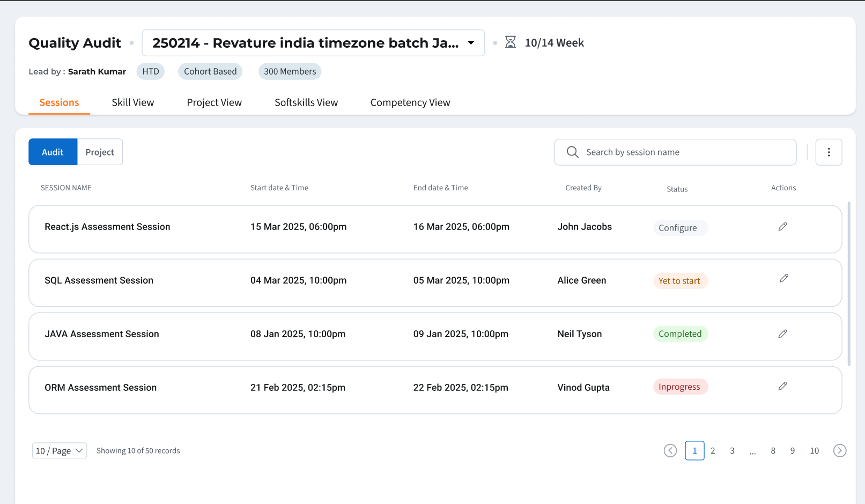Open the Skill View tab
Screen dimensions: 865x504
point(132,102)
